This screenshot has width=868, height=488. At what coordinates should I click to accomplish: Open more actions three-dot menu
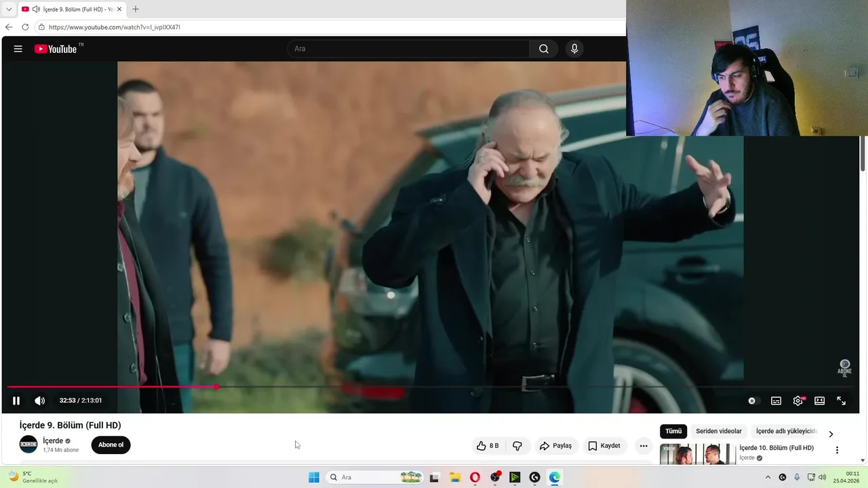tap(644, 445)
